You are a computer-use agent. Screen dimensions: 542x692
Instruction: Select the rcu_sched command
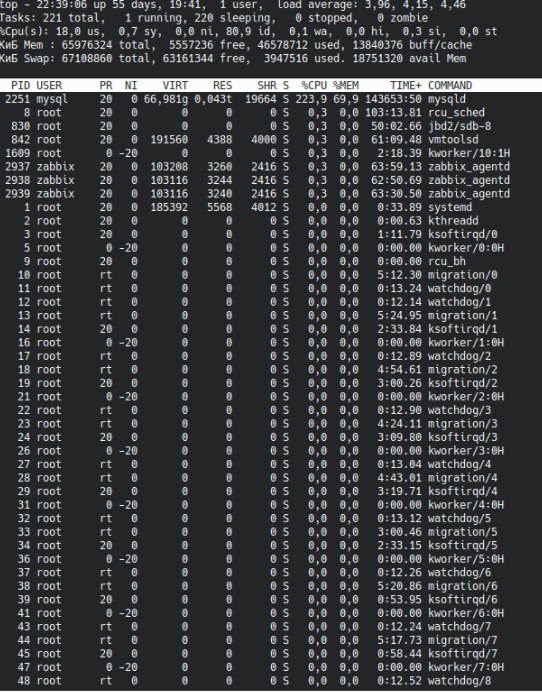pos(456,113)
